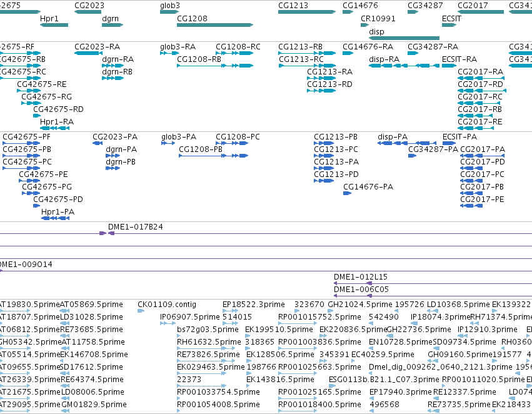This screenshot has width=532, height=414.
Task: Select the ECSIT gene label
Action: coord(451,18)
